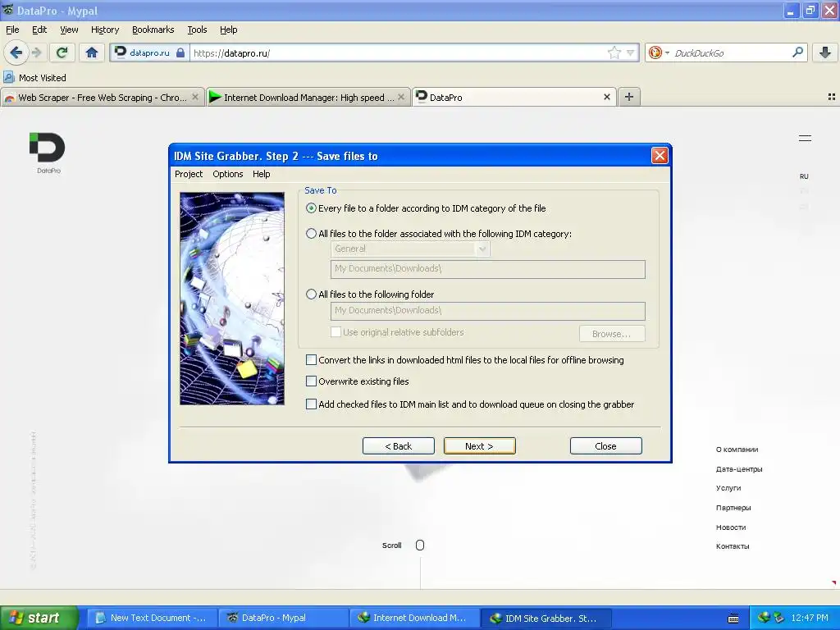Check Use original relative subfolders
Screen dimensions: 840x630
tap(336, 332)
